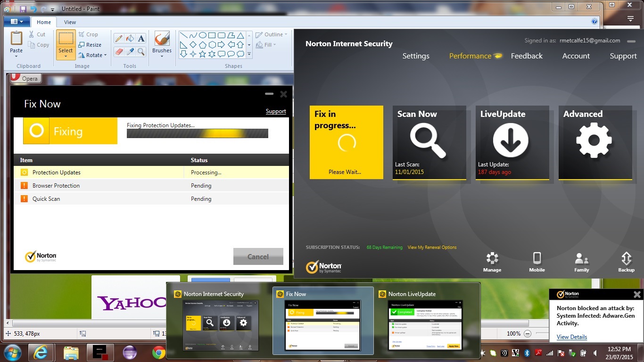
Task: Select the Magnifier tool in Paint
Action: [141, 51]
